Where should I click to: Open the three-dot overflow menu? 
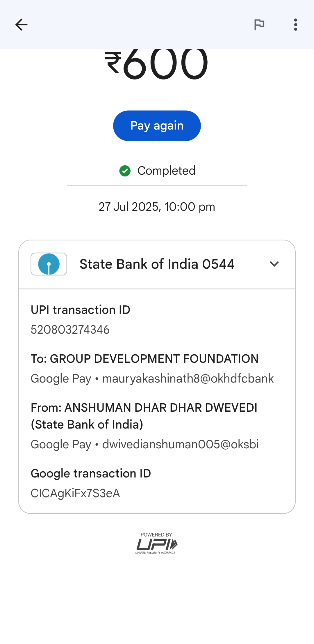(x=295, y=25)
